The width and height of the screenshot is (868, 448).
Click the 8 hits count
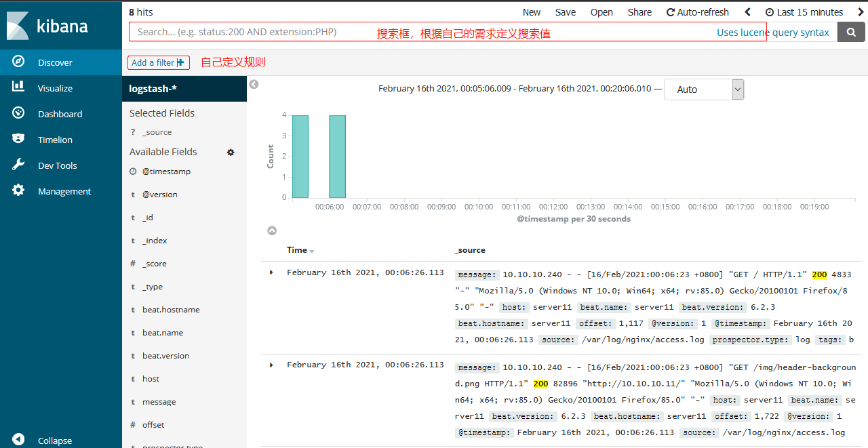click(140, 12)
